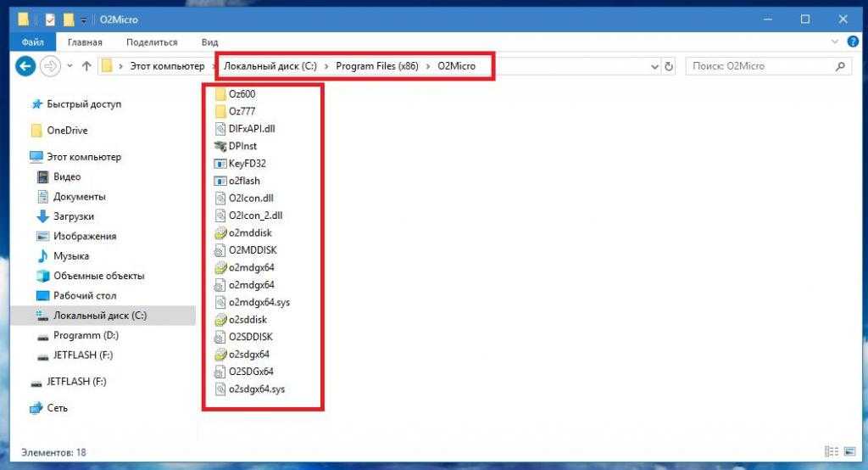
Task: Select lowercase o2sddisk file icon
Action: click(220, 319)
